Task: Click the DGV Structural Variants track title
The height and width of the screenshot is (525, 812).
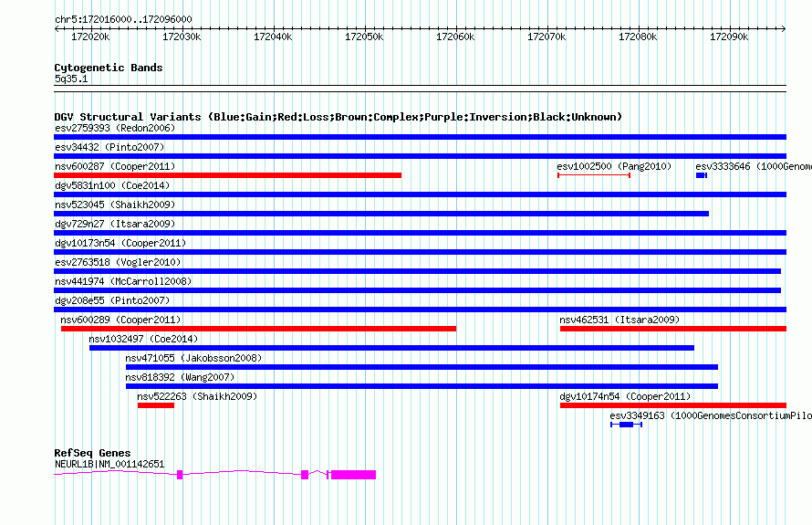Action: coord(338,117)
